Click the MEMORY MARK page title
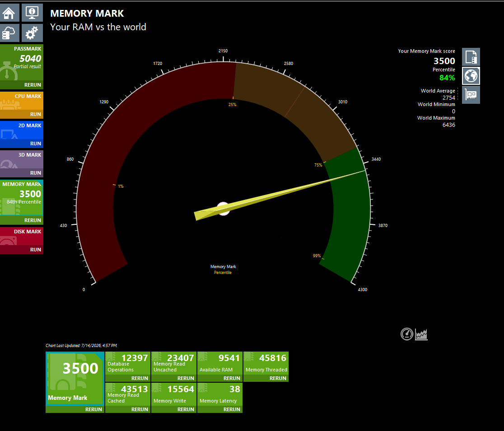The image size is (504, 431). click(87, 14)
